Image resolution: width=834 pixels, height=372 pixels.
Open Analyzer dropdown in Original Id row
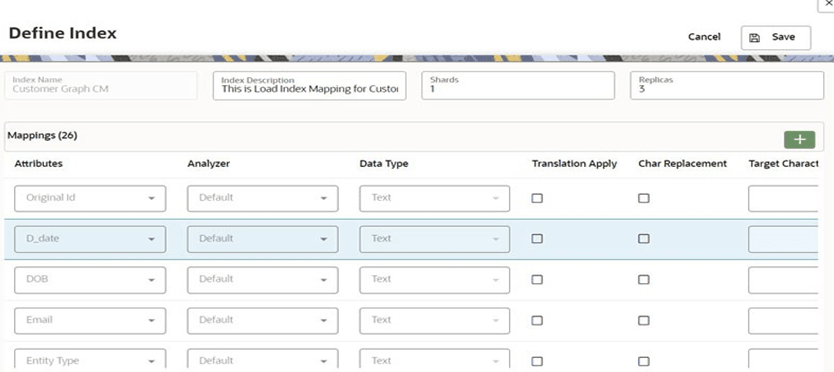pos(263,198)
